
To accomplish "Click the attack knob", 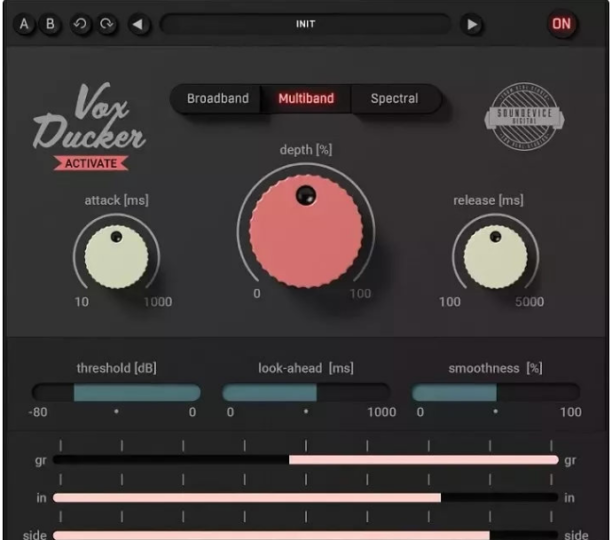I will point(116,255).
